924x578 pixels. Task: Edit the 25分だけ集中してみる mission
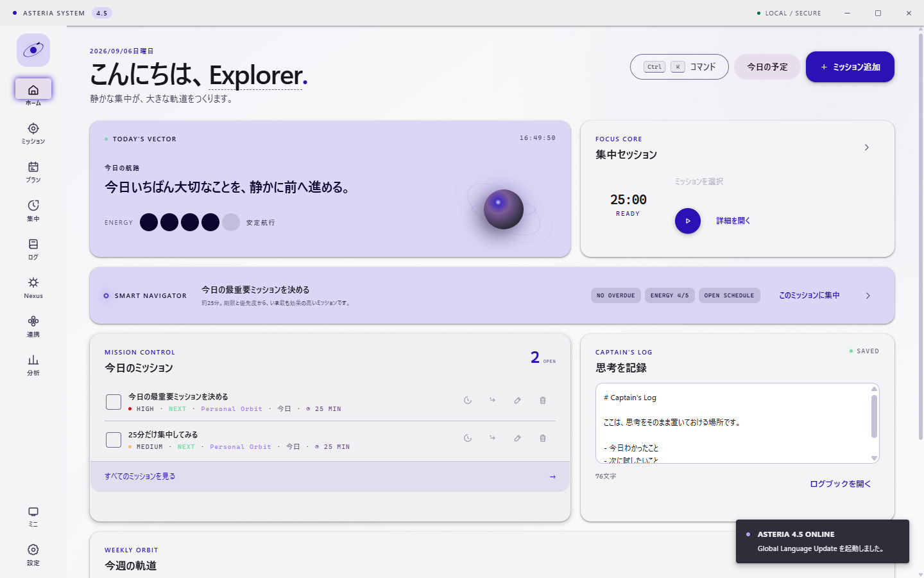click(517, 438)
